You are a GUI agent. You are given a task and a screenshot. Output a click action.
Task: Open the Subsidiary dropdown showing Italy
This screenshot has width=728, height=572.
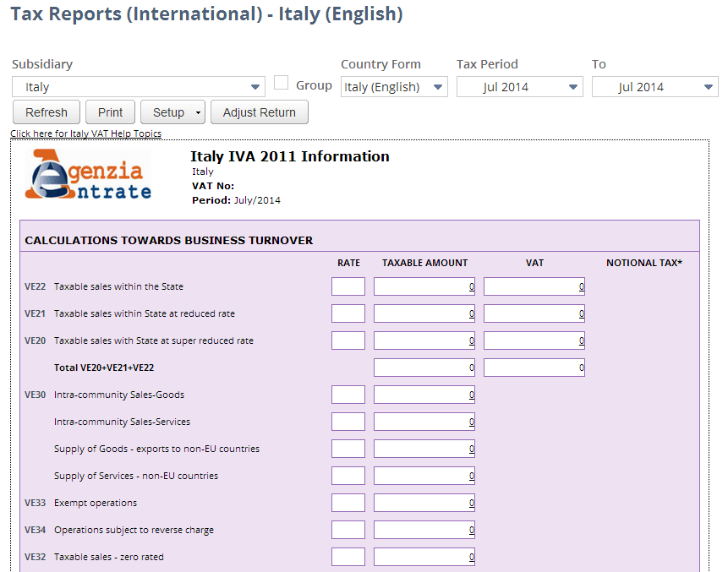[139, 87]
